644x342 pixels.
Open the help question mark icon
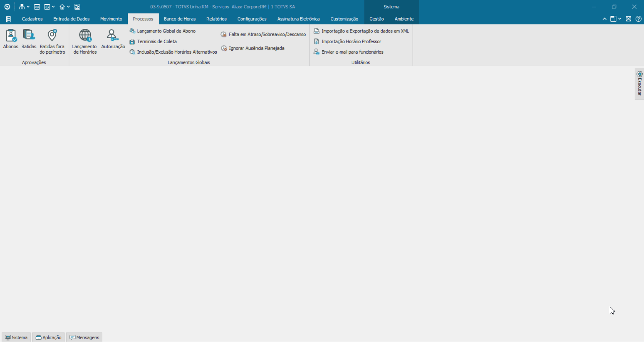pos(639,19)
